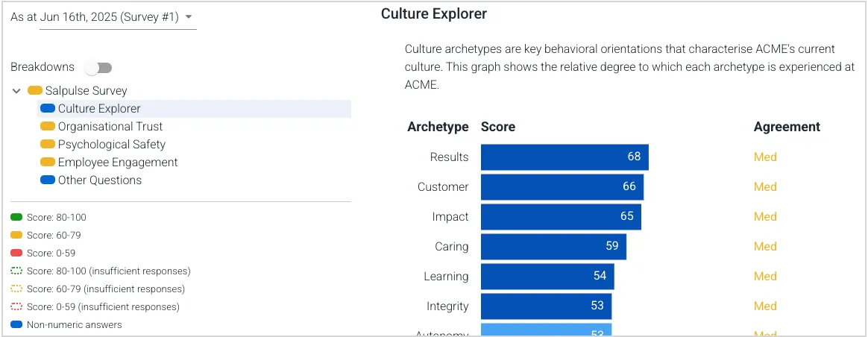Open the Employee Engagement section
This screenshot has height=337, width=868.
pos(118,162)
